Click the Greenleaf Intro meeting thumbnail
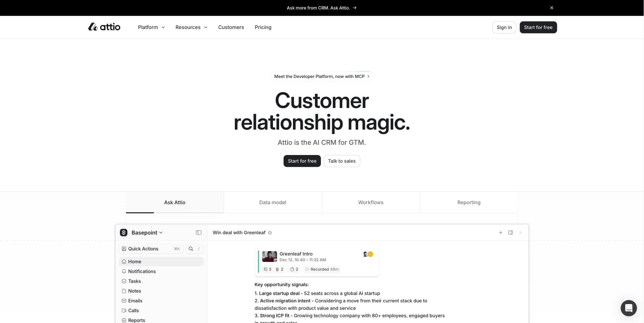Viewport: 644px width, 323px height. 270,257
